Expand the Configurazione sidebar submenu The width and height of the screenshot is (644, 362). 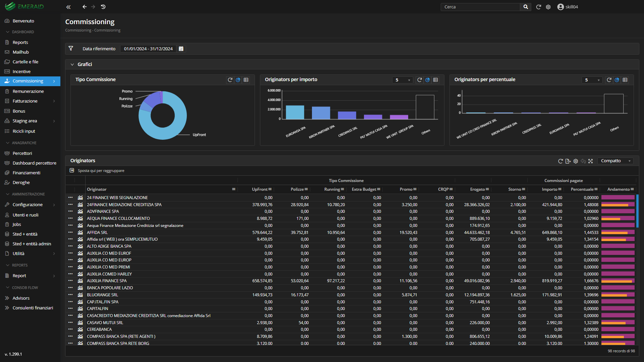pos(54,204)
